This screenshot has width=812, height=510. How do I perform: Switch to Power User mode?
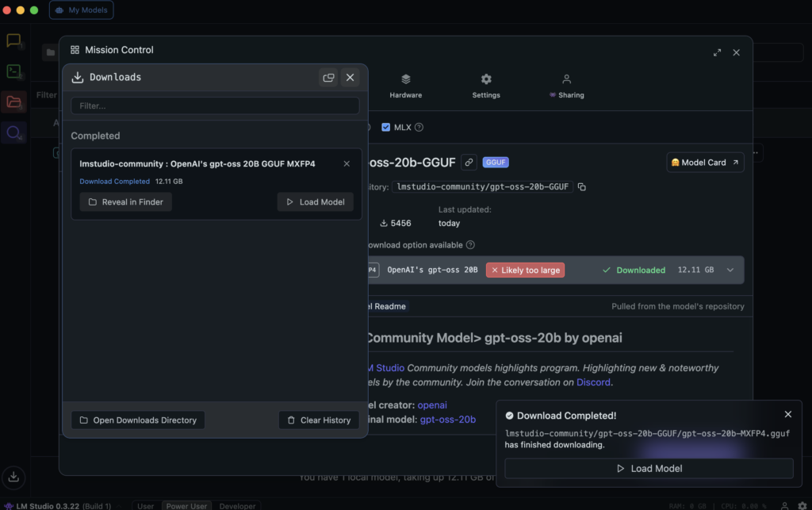185,505
